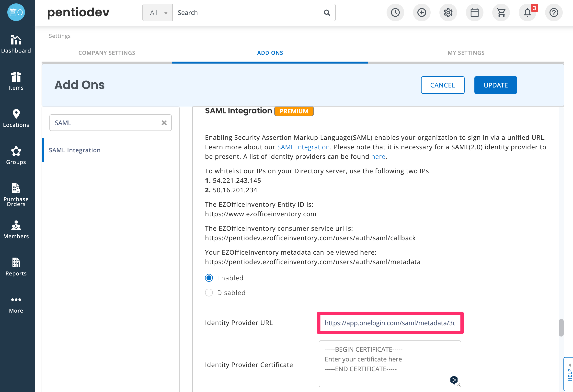Select the Disabled radio button

pyautogui.click(x=209, y=293)
